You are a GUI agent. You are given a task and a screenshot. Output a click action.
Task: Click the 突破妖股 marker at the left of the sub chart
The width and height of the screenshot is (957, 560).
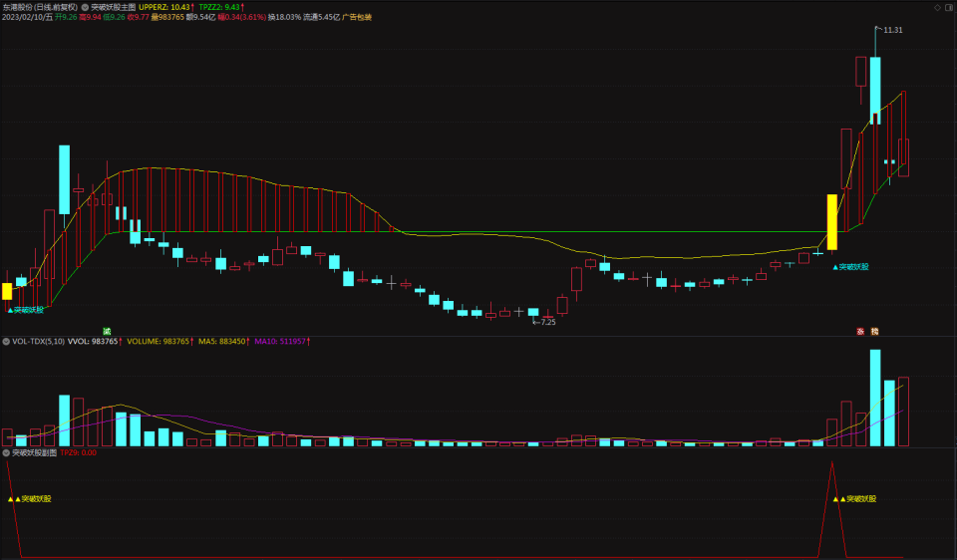[29, 499]
